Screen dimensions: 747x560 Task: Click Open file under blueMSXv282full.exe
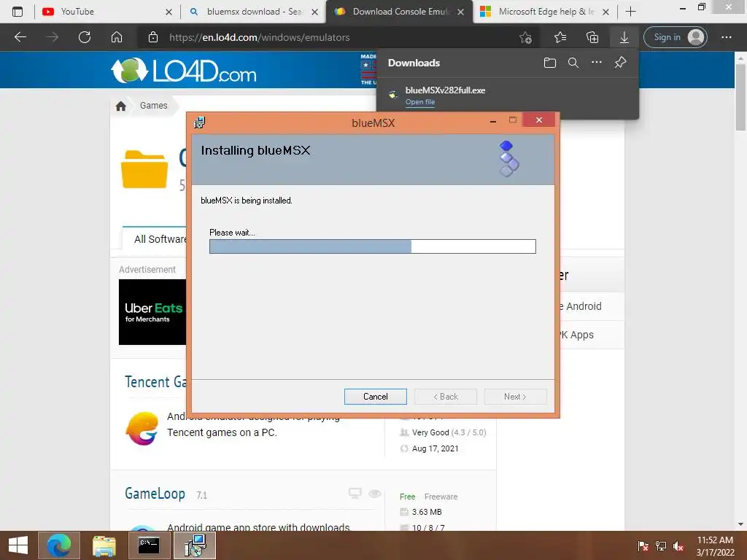coord(419,102)
